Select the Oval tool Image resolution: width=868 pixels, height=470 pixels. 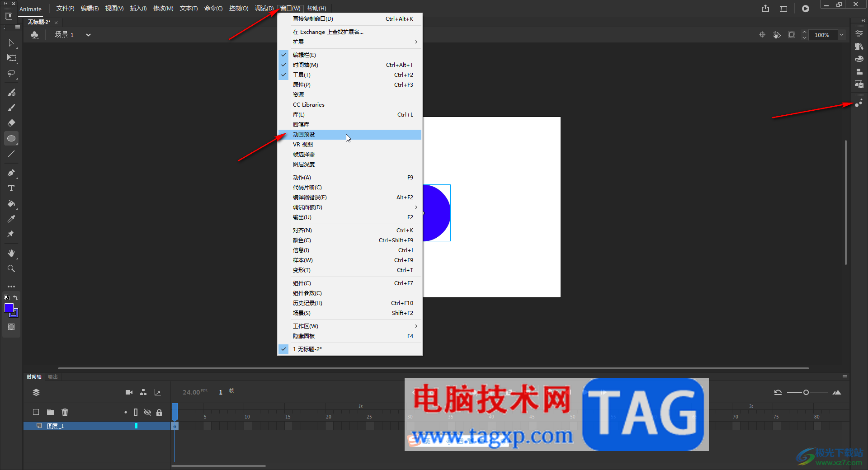point(11,138)
